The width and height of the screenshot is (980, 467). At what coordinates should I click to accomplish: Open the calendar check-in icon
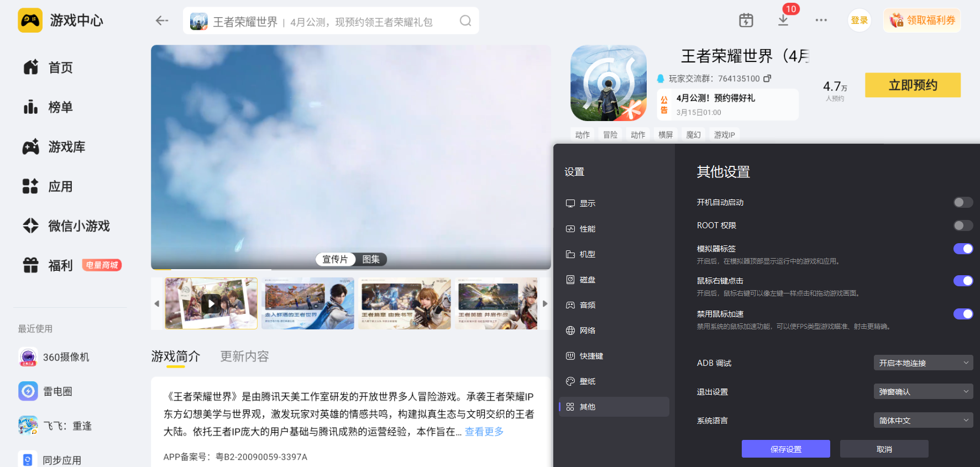click(746, 20)
